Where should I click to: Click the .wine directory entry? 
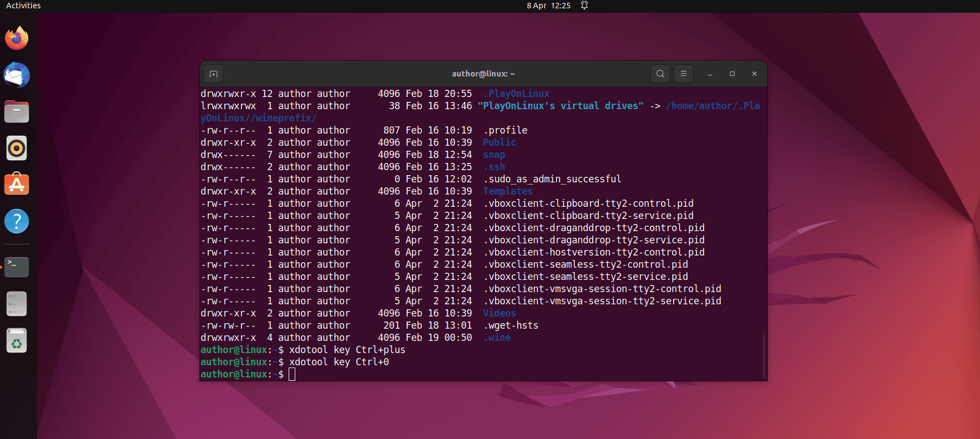pyautogui.click(x=497, y=338)
